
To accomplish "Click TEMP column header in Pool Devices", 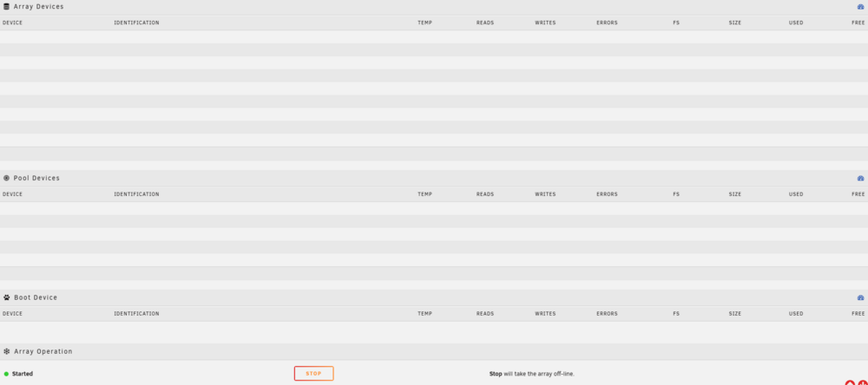I will click(x=425, y=194).
